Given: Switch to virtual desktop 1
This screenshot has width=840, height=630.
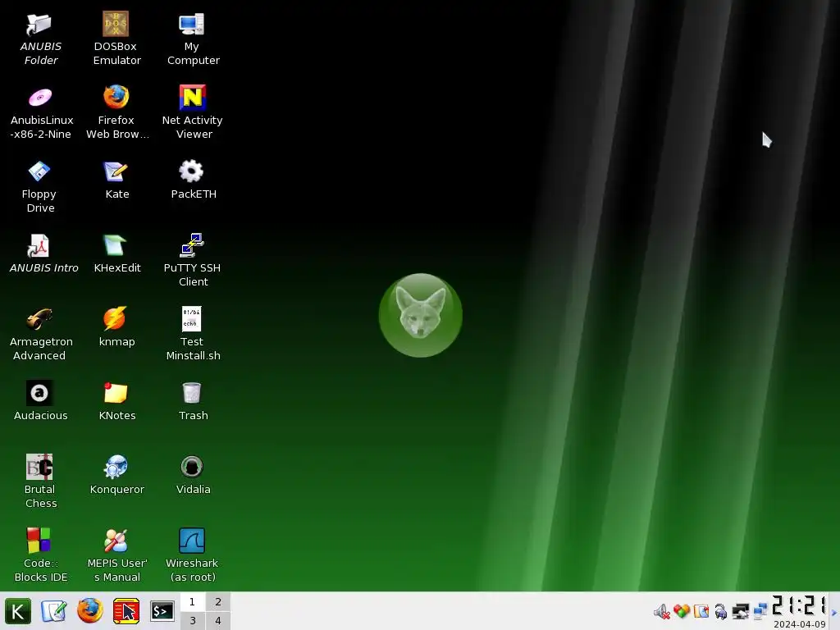Looking at the screenshot, I should pos(192,601).
